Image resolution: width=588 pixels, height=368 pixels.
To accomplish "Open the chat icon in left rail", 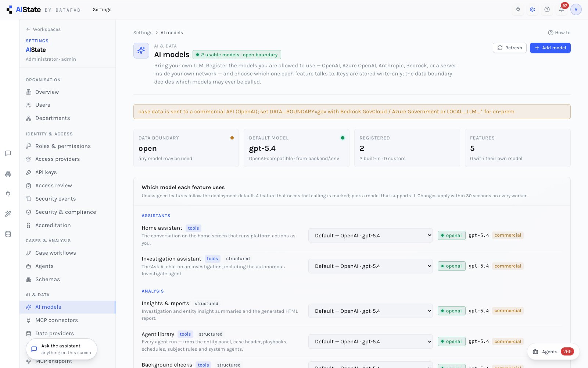I will pyautogui.click(x=8, y=153).
